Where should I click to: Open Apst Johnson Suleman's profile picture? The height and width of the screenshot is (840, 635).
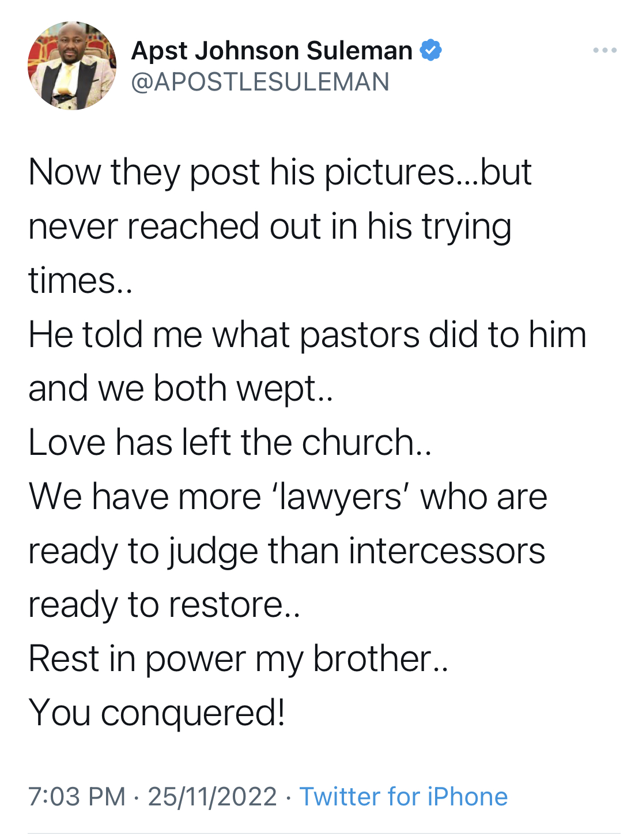coord(71,66)
